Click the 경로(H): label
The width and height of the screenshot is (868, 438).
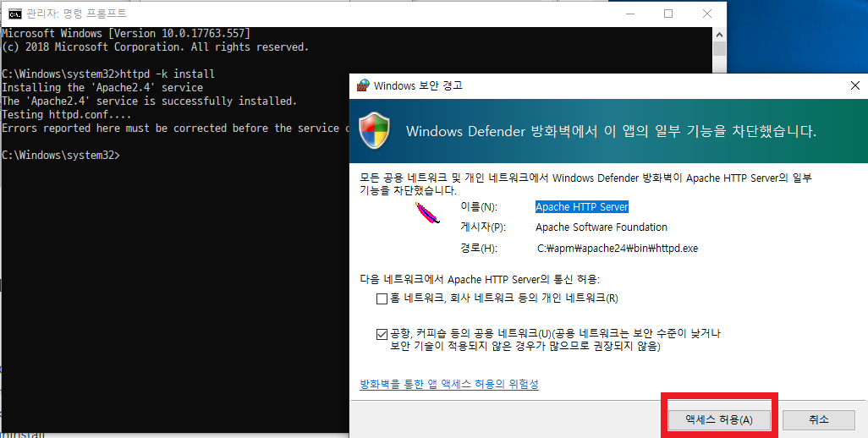coord(479,249)
